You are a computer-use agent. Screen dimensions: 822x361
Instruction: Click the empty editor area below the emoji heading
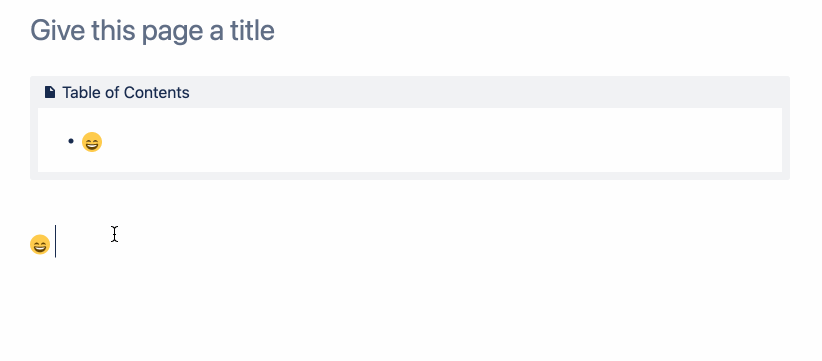(410, 309)
